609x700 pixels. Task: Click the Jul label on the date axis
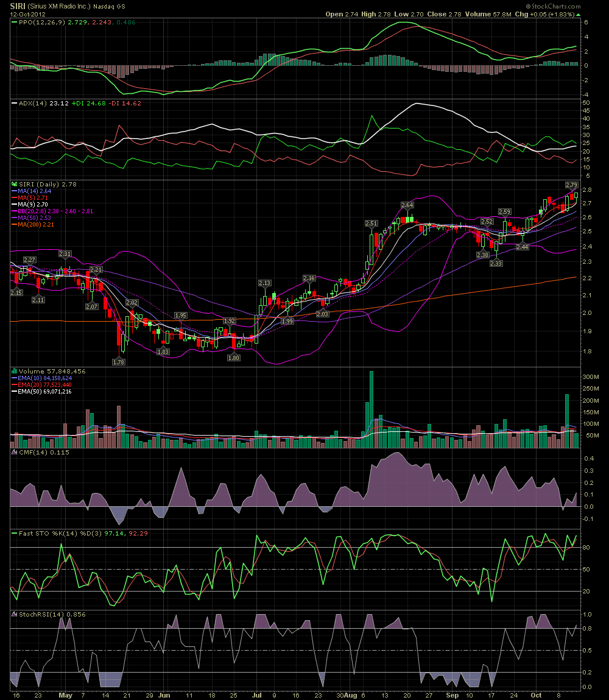coord(256,695)
